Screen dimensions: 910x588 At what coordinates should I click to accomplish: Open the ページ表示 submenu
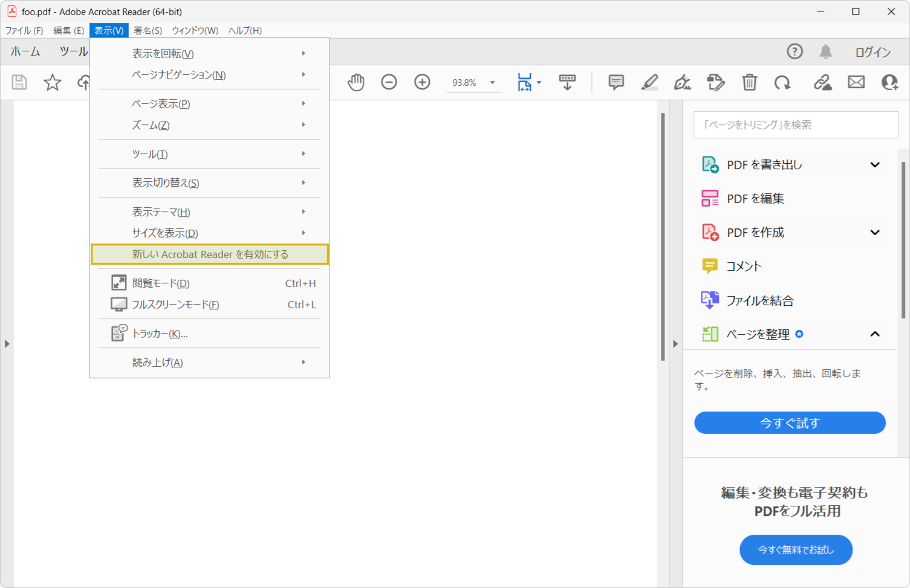210,104
